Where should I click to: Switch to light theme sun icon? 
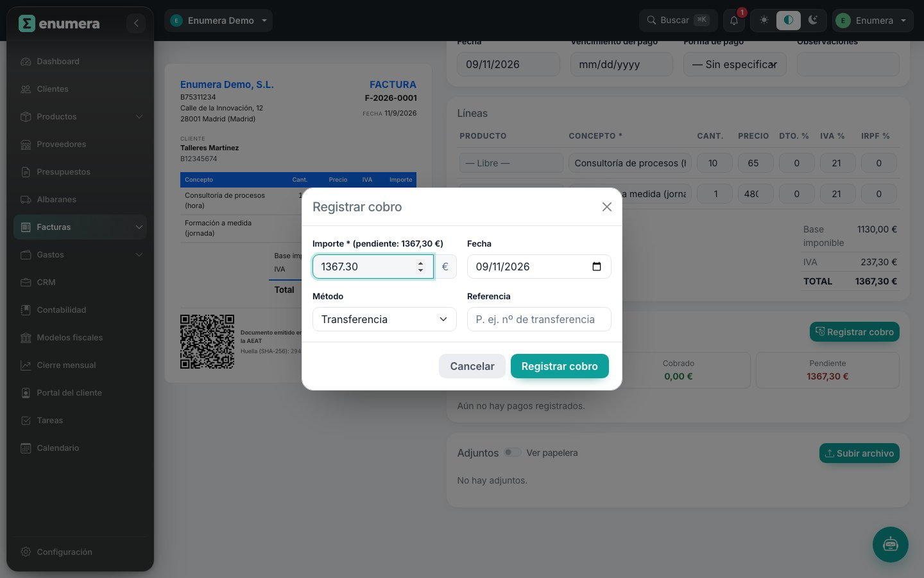click(x=764, y=21)
